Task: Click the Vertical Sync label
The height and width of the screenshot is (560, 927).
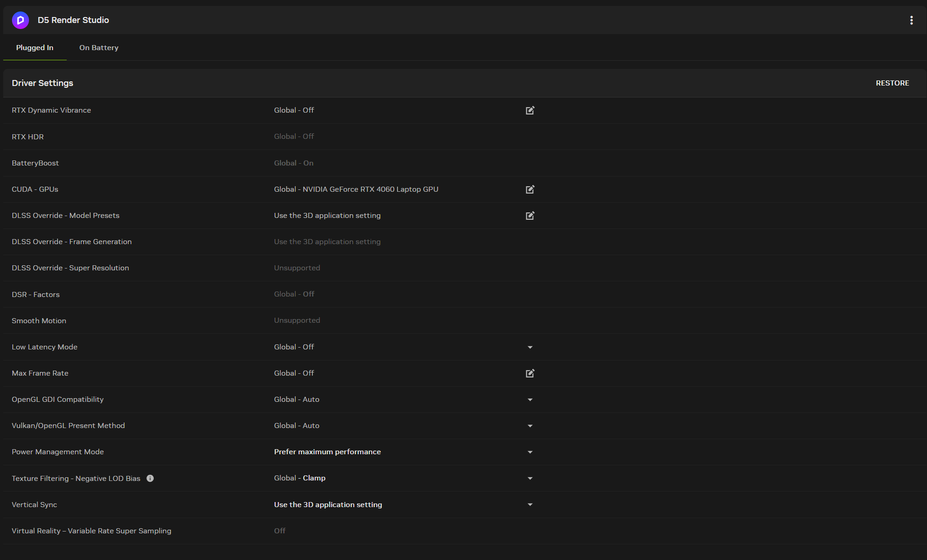Action: (x=34, y=504)
